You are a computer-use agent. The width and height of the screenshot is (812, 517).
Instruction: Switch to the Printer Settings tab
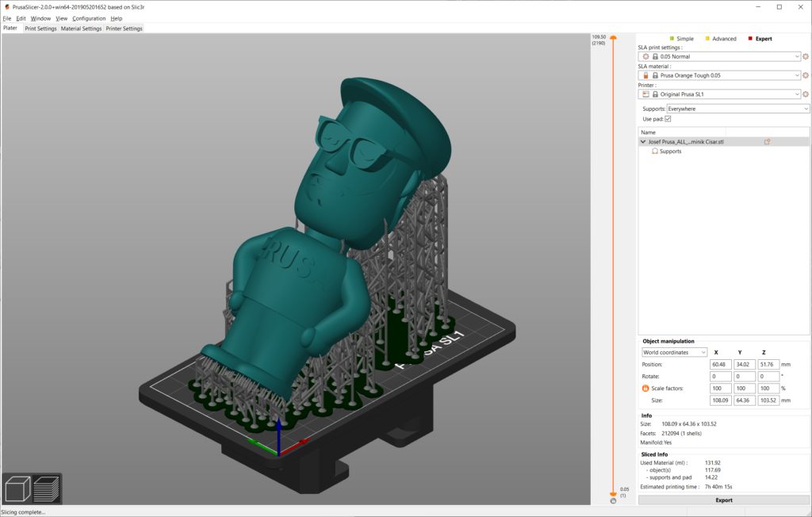124,29
